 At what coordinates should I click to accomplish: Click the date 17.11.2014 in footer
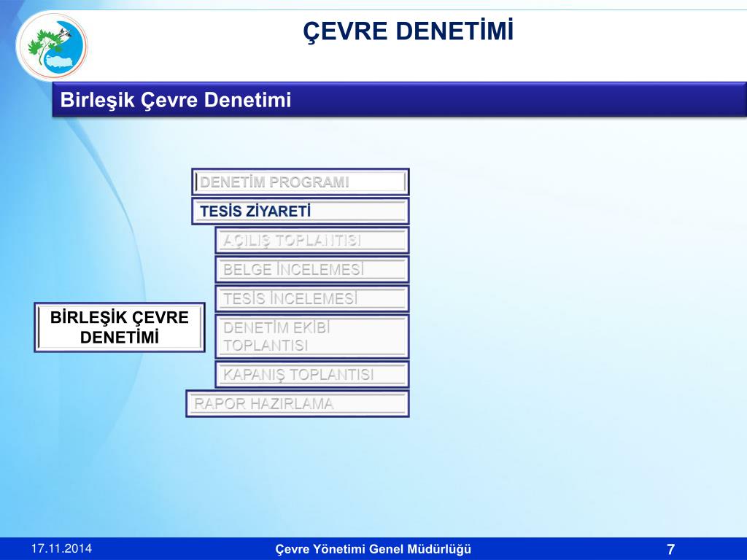61,548
